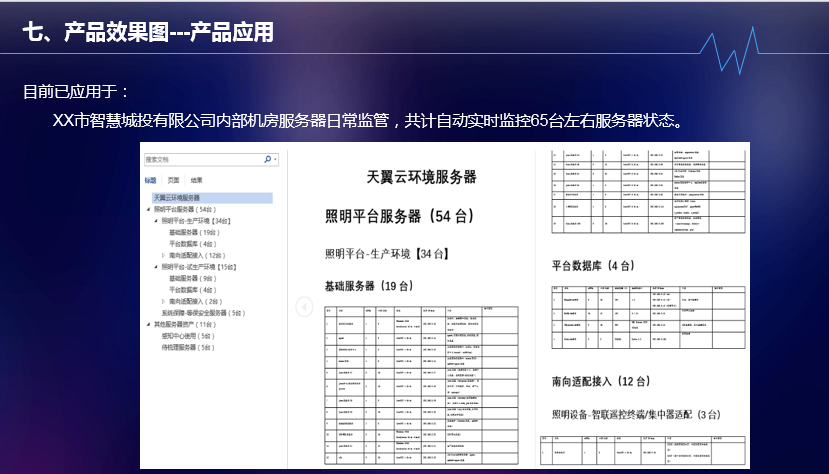Viewport: 829px width, 474px height.
Task: Click the 基础服务器 table on the left page
Action: click(x=421, y=386)
